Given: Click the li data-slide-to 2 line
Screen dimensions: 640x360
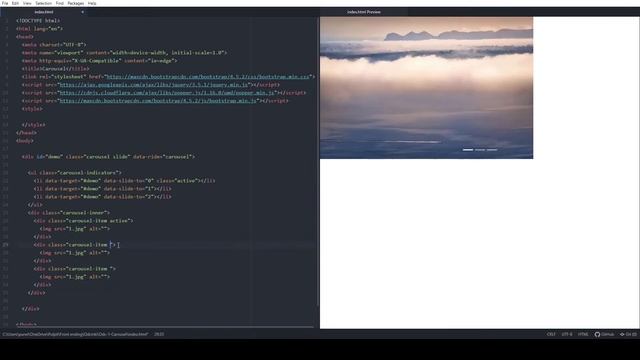Looking at the screenshot, I should pyautogui.click(x=103, y=197).
